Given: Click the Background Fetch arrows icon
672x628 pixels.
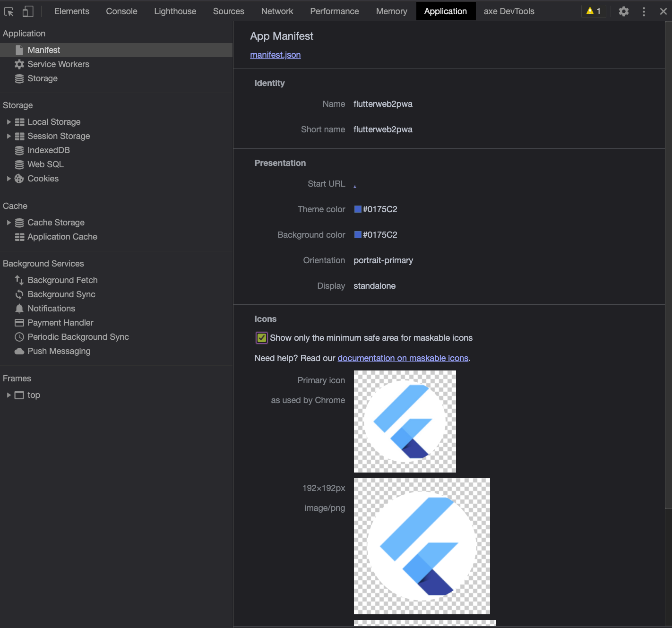Looking at the screenshot, I should point(19,280).
